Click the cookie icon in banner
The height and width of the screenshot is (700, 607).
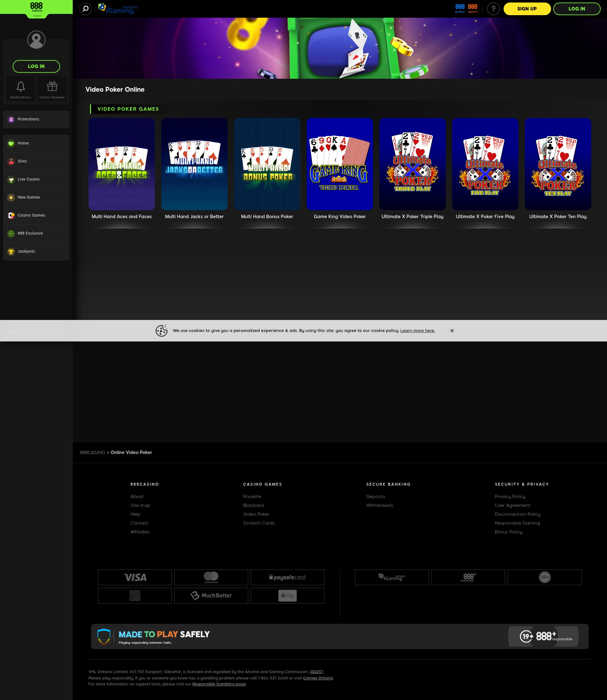(162, 331)
